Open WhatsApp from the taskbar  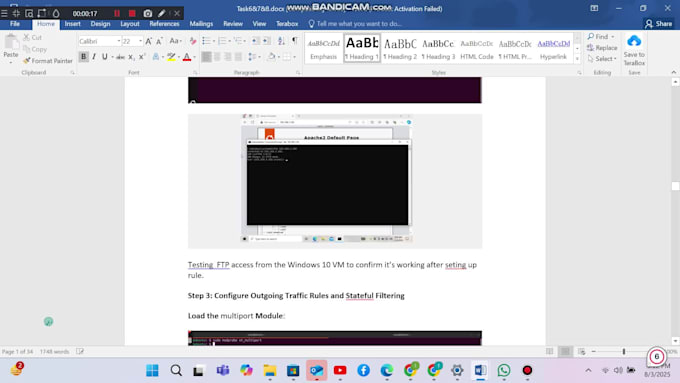[503, 370]
